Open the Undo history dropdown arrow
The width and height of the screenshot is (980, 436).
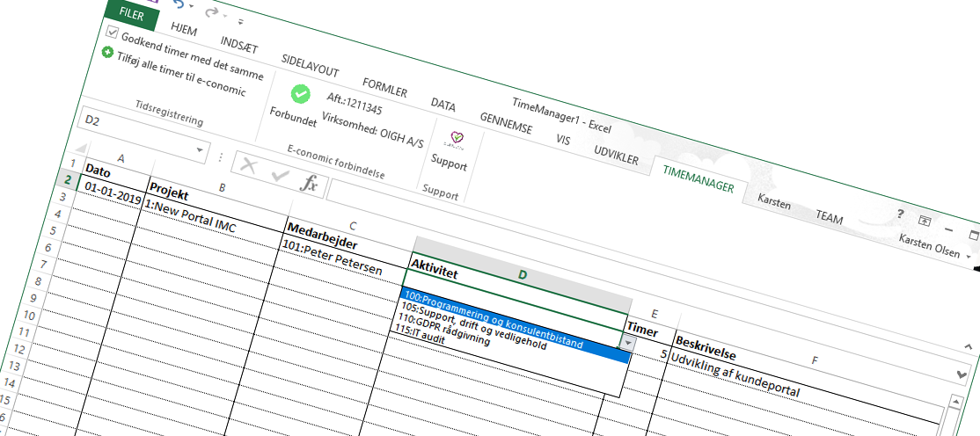point(191,6)
